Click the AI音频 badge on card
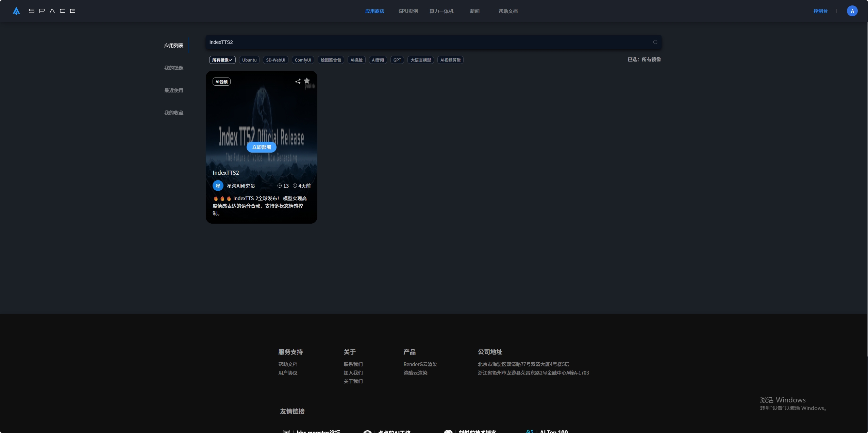The height and width of the screenshot is (433, 868). [221, 82]
